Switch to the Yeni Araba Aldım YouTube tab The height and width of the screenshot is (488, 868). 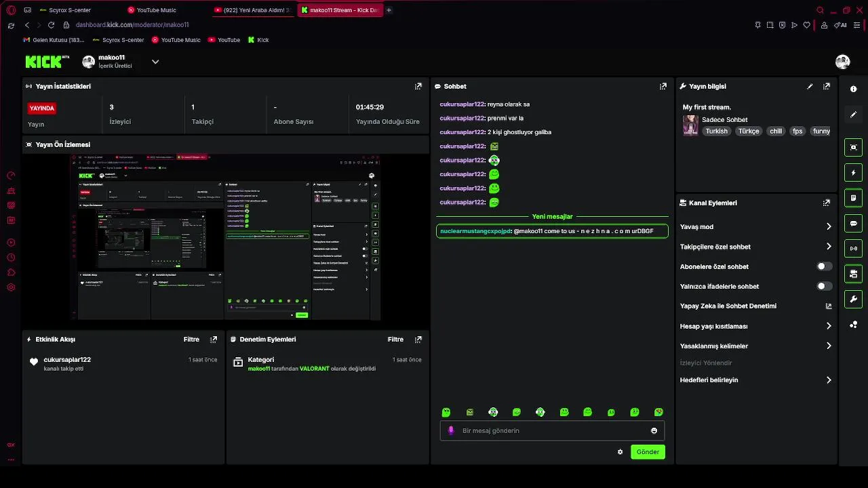[x=252, y=10]
